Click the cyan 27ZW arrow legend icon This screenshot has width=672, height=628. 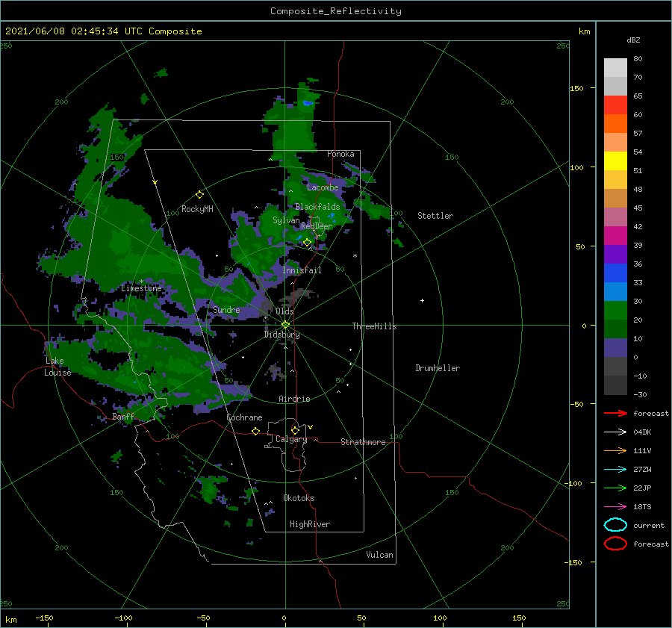click(615, 470)
